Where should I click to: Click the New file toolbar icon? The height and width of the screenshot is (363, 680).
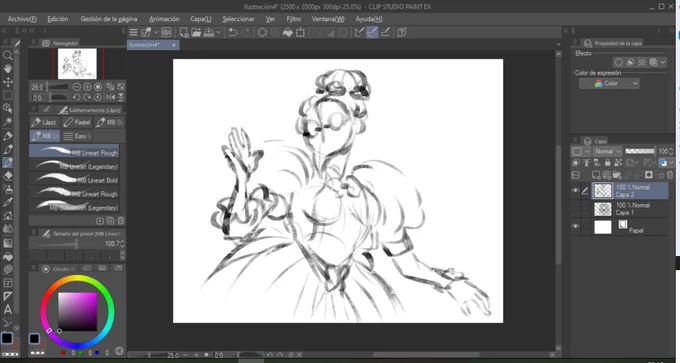184,32
